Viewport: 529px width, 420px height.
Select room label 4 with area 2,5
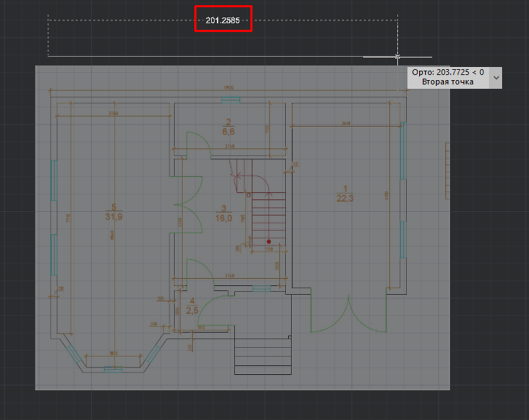point(192,305)
